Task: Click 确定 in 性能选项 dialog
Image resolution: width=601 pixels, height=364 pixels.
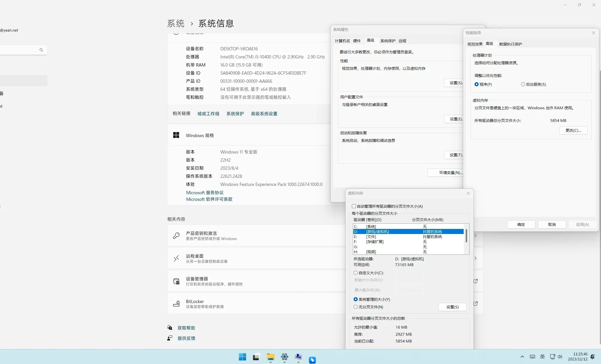Action: click(x=521, y=225)
